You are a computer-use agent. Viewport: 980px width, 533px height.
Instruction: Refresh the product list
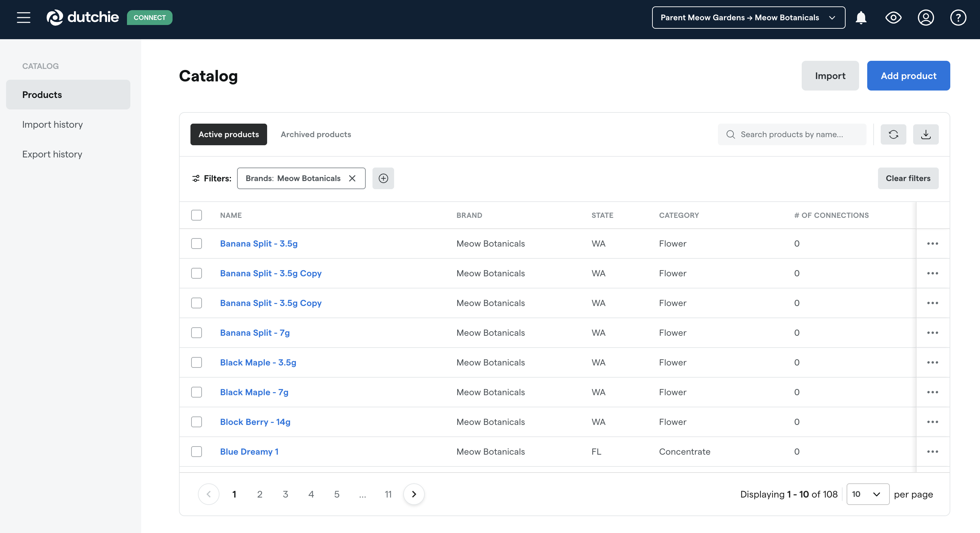893,134
